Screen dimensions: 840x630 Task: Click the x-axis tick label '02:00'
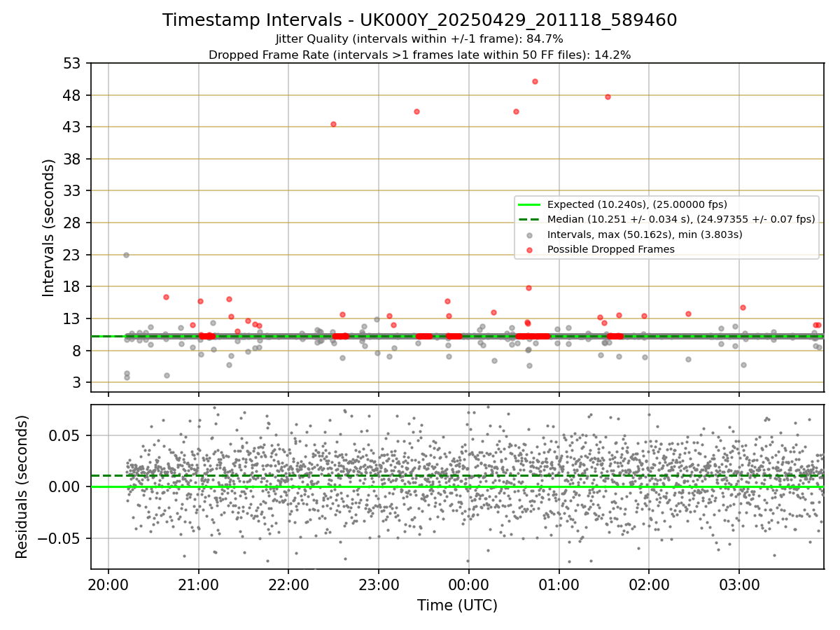649,584
